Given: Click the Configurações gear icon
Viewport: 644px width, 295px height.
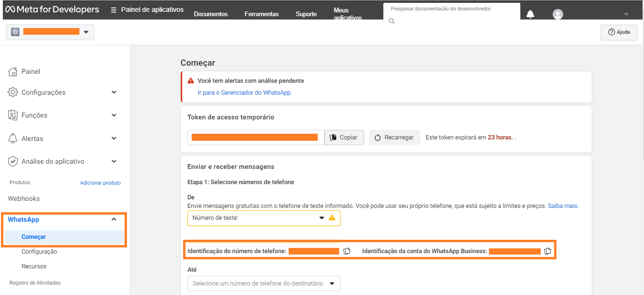Looking at the screenshot, I should (x=13, y=92).
